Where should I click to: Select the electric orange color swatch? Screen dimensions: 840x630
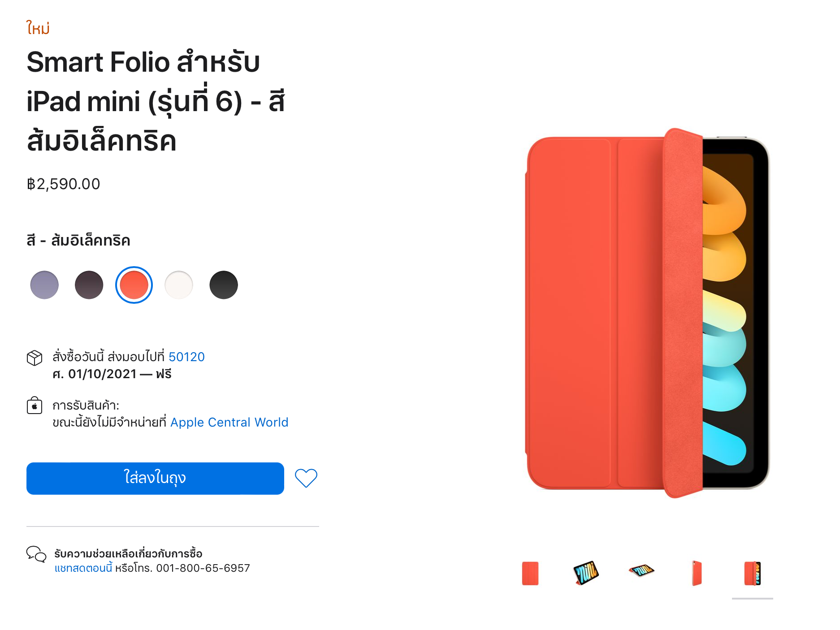tap(134, 285)
